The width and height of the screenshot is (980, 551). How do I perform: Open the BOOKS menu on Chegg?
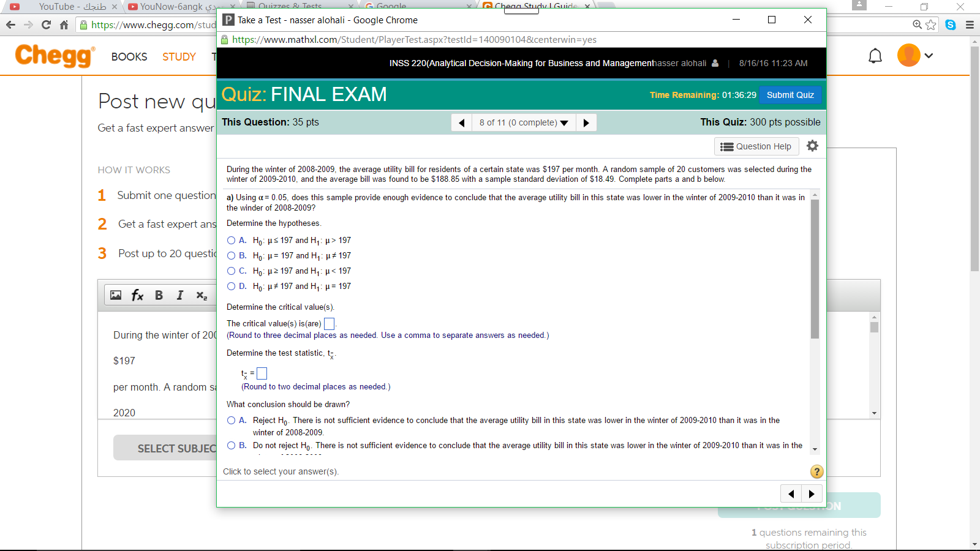pyautogui.click(x=129, y=56)
